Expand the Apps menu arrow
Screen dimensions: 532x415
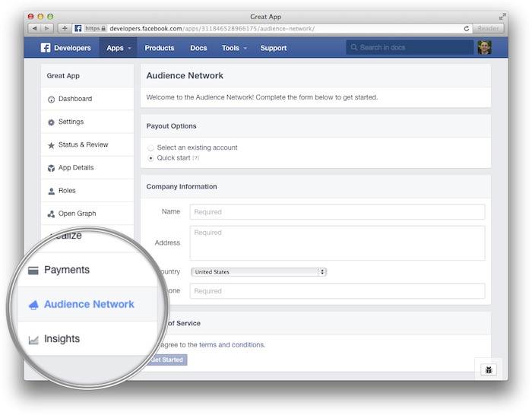pyautogui.click(x=129, y=48)
